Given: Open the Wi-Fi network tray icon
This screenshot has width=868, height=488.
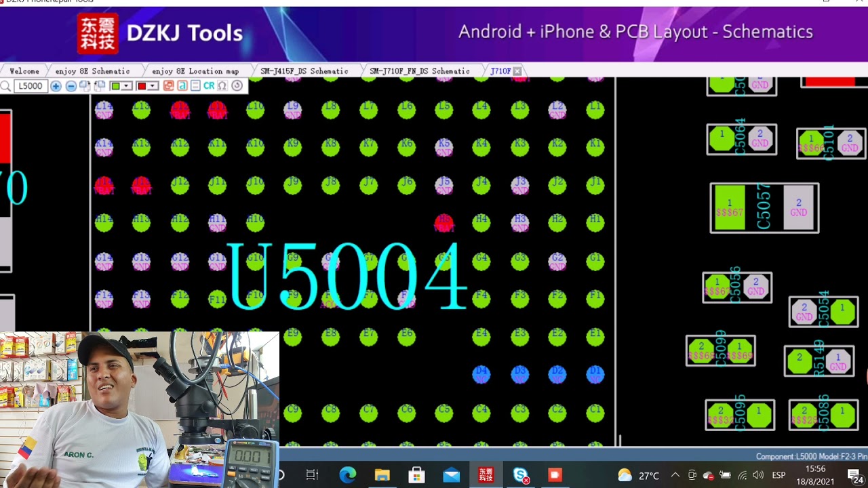Looking at the screenshot, I should click(x=742, y=475).
